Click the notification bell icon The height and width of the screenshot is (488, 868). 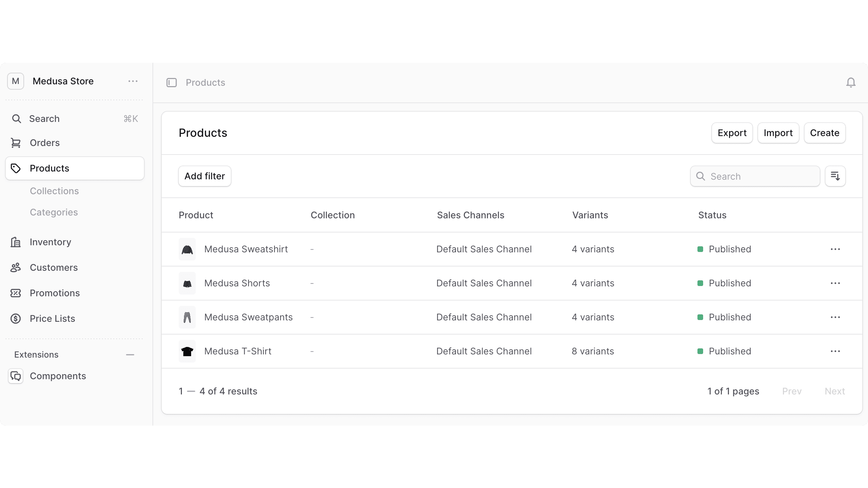pyautogui.click(x=851, y=82)
